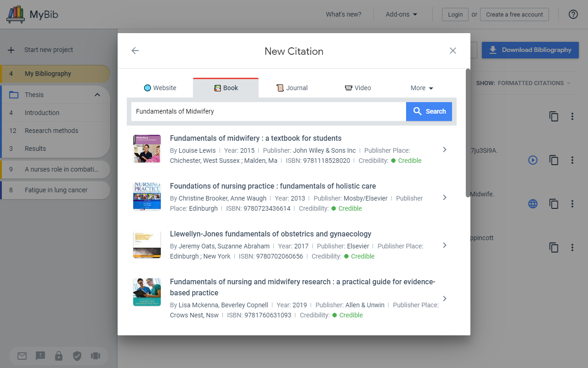Open the Add-ons dropdown

(401, 14)
